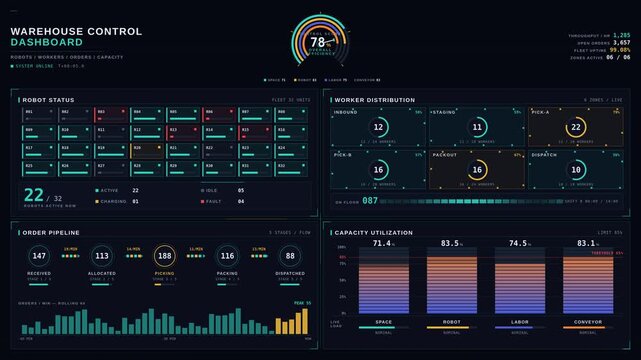The height and width of the screenshot is (360, 641).
Task: Click the Conveyor capacity bar 83.1
Action: [x=588, y=280]
